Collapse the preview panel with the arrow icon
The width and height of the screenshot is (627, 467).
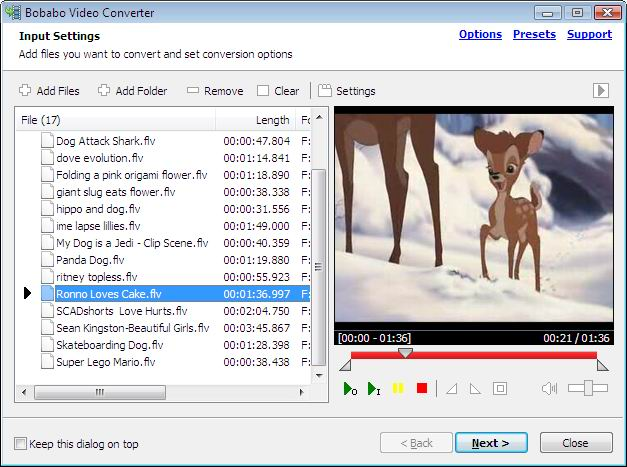click(601, 90)
